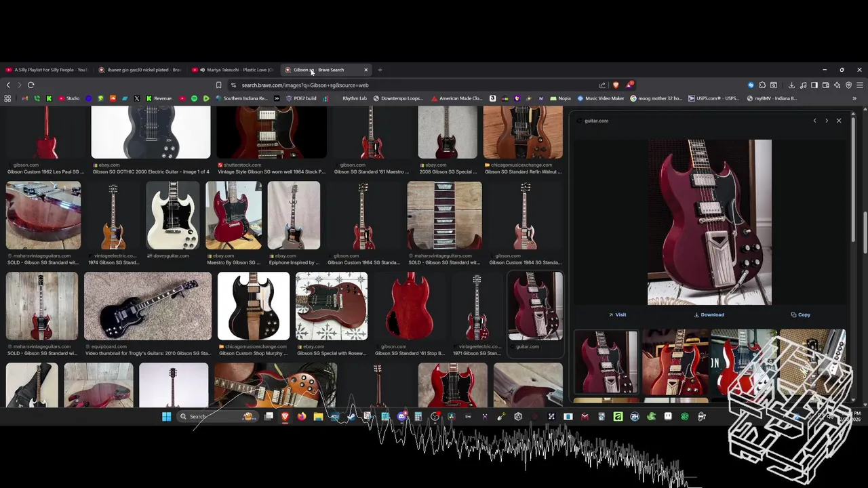The image size is (868, 488).
Task: Open the Brave Wallet icon
Action: point(826,85)
